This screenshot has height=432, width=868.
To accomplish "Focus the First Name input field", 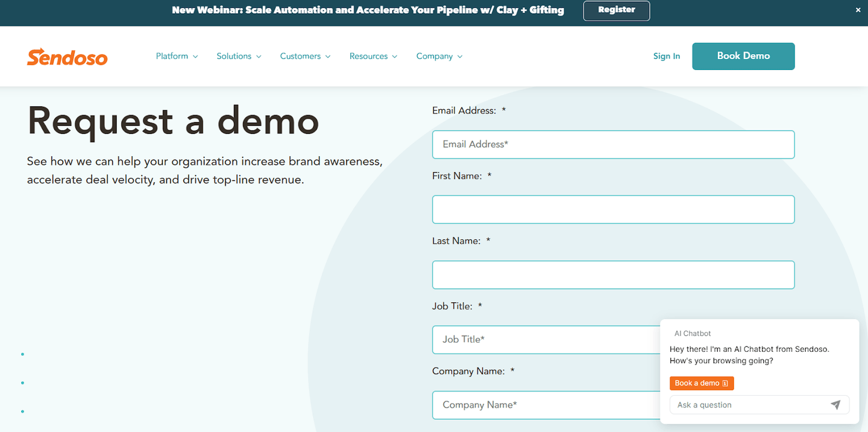I will coord(613,209).
